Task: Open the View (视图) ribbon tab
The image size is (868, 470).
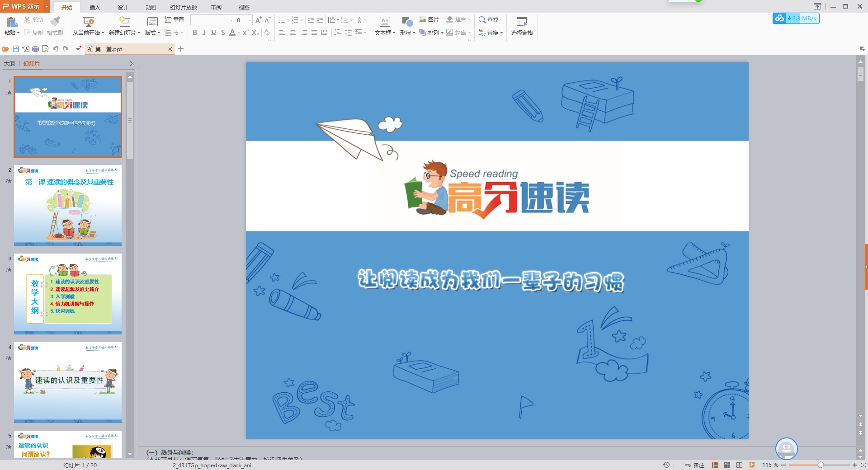Action: 244,7
